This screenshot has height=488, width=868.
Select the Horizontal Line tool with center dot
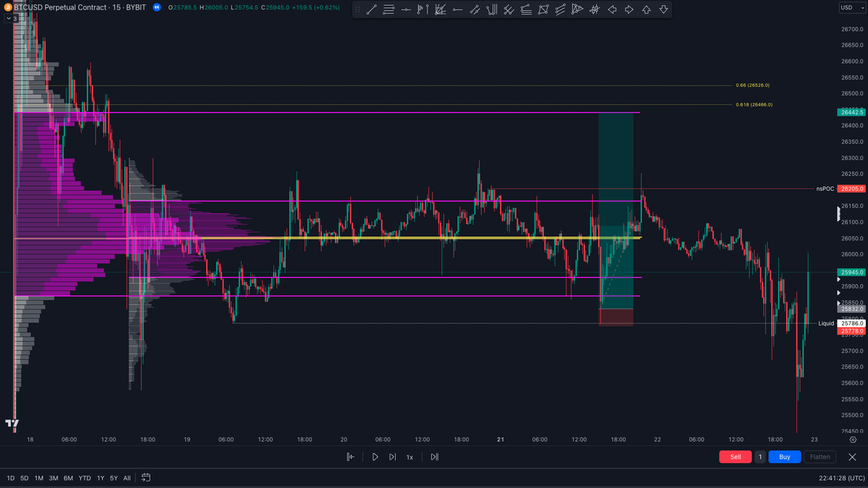[406, 9]
